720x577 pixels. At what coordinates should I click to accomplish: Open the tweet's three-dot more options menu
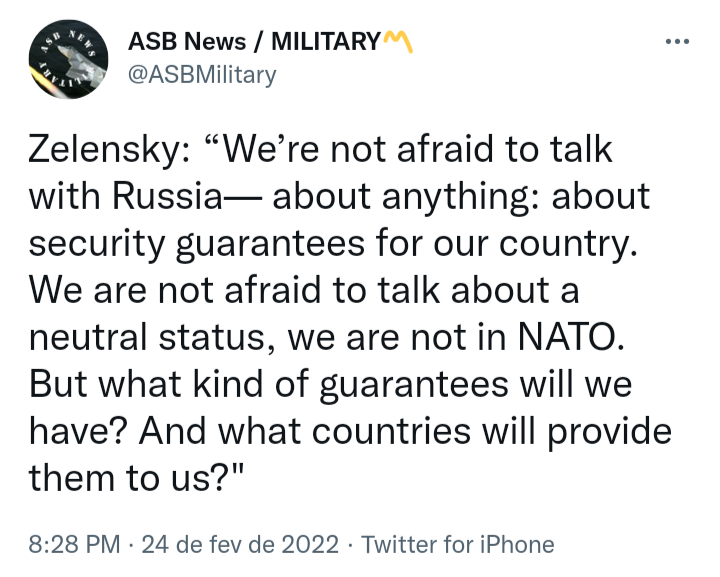coord(677,42)
